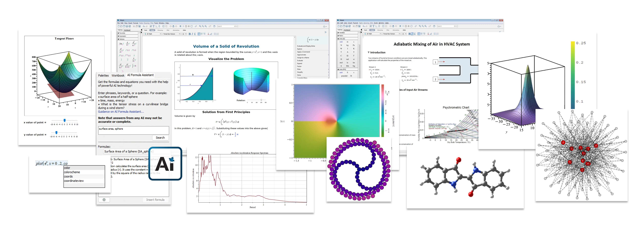Viewport: 644px width, 231px height.
Task: Switch to Workbook tab in Solid of Revolution window
Action: click(127, 30)
